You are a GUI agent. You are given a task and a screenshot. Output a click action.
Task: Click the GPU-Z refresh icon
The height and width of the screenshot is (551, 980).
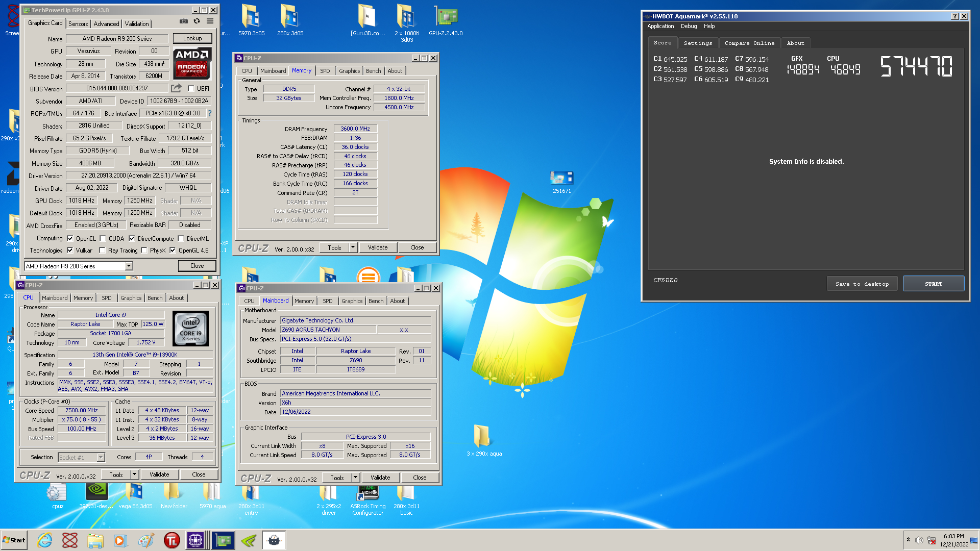click(x=197, y=21)
